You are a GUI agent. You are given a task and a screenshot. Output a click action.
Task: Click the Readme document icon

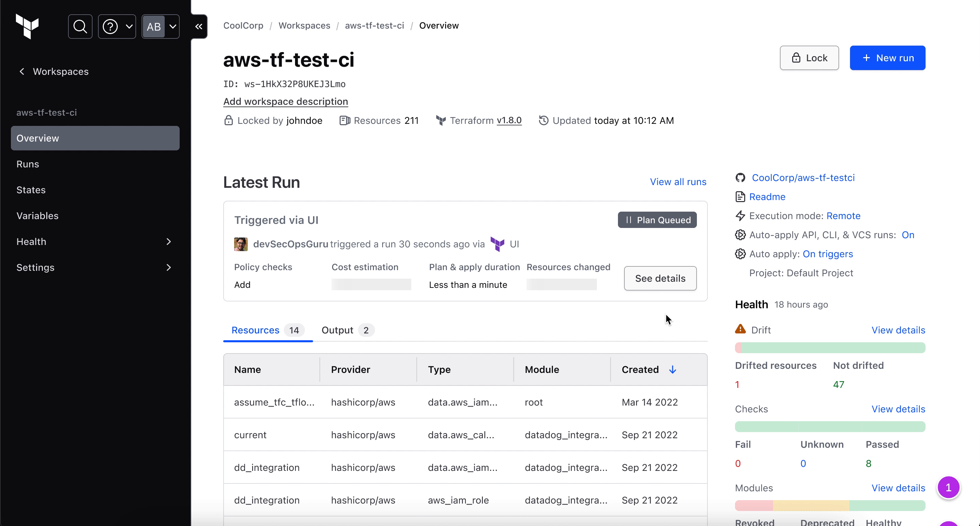pos(740,197)
